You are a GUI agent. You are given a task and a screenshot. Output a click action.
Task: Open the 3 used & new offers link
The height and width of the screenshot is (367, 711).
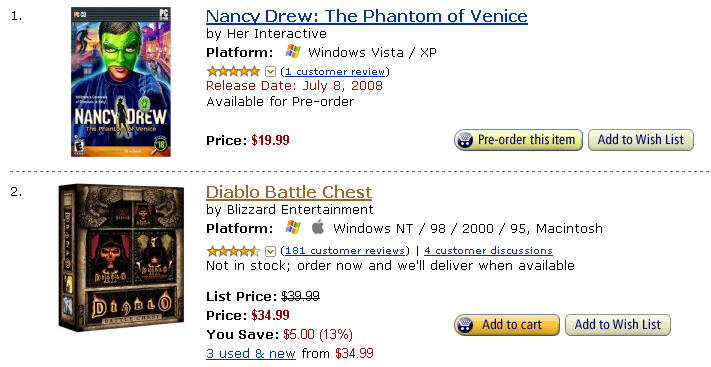251,353
